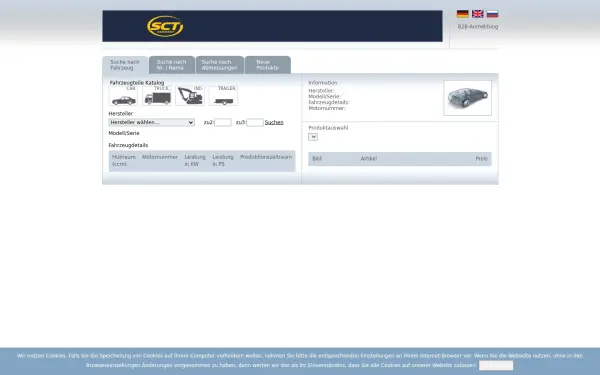Select the TRAILER catalog icon
The width and height of the screenshot is (600, 375).
tap(223, 95)
